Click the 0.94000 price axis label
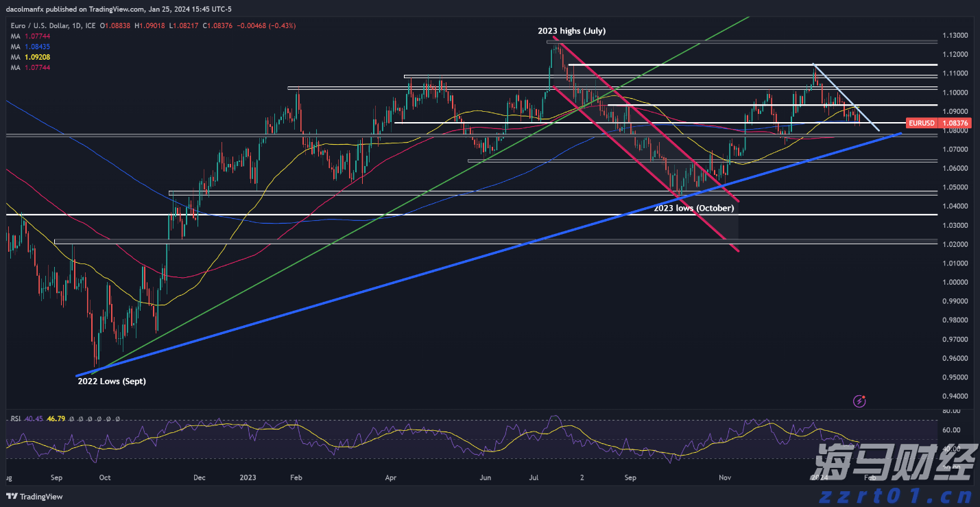Screen dimensions: 980x507 coord(955,397)
